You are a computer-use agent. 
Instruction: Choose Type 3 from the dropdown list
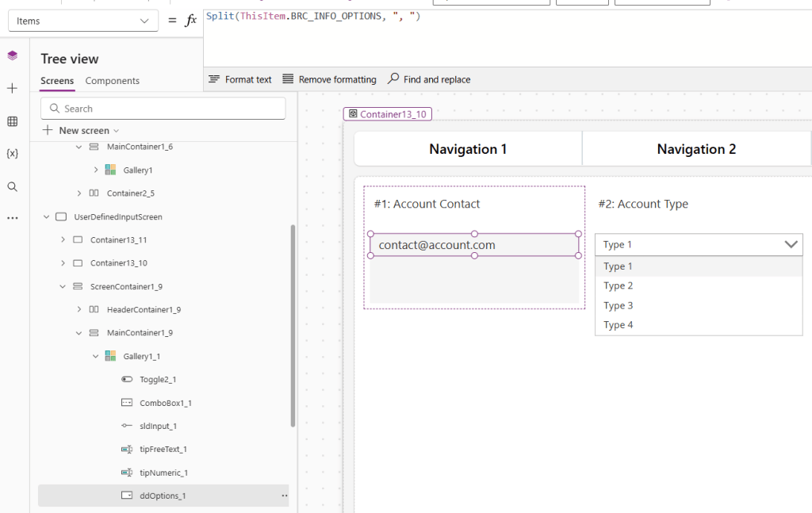[619, 305]
